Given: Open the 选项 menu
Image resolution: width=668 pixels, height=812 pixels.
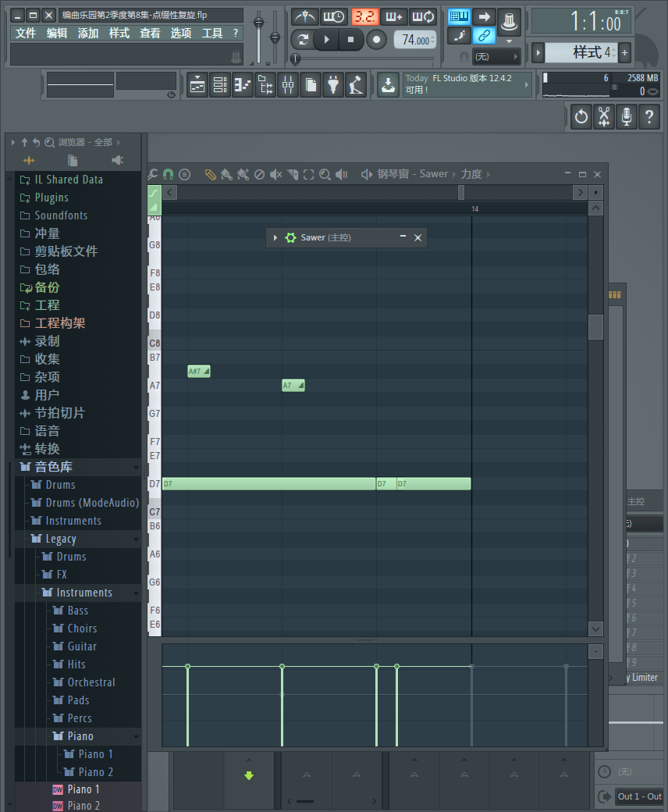Looking at the screenshot, I should point(181,33).
